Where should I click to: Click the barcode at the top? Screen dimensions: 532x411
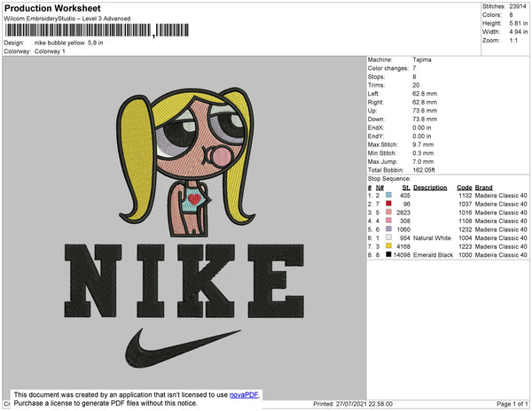pyautogui.click(x=97, y=30)
